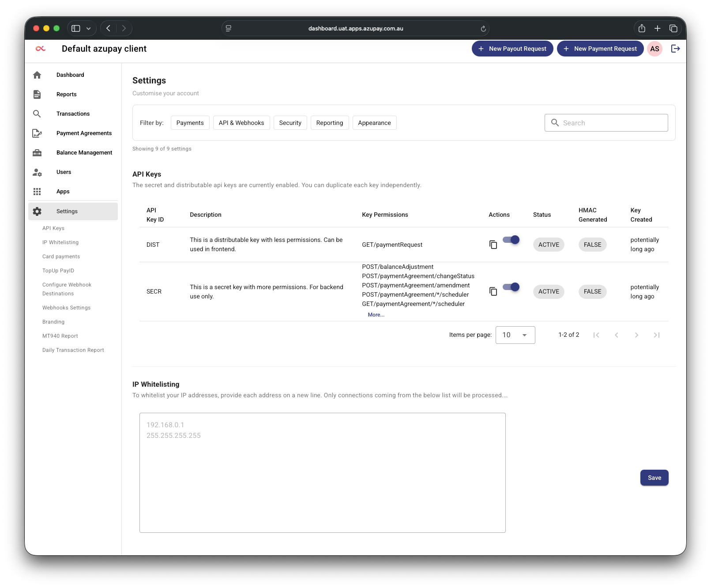Click the GET/paymentRequest permission text
The height and width of the screenshot is (588, 711).
[x=392, y=245]
